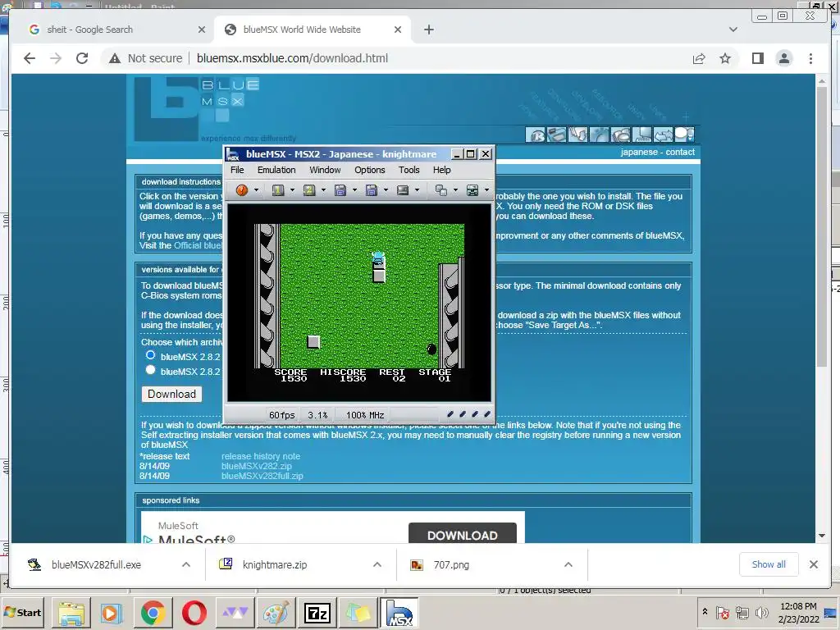This screenshot has width=840, height=630.
Task: Open the cartridge slot 1 dropdown arrow
Action: [x=292, y=190]
